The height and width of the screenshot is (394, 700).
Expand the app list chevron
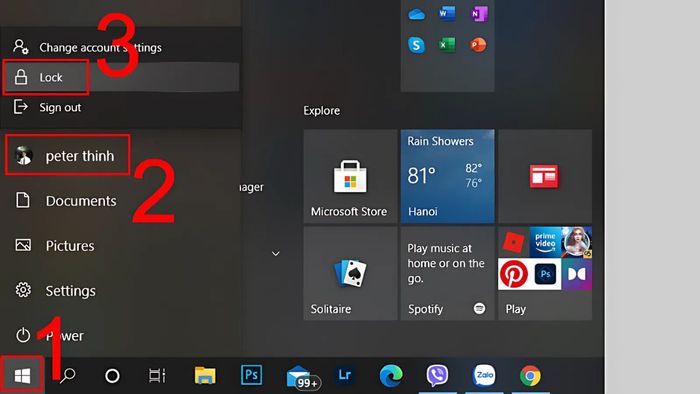coord(275,253)
